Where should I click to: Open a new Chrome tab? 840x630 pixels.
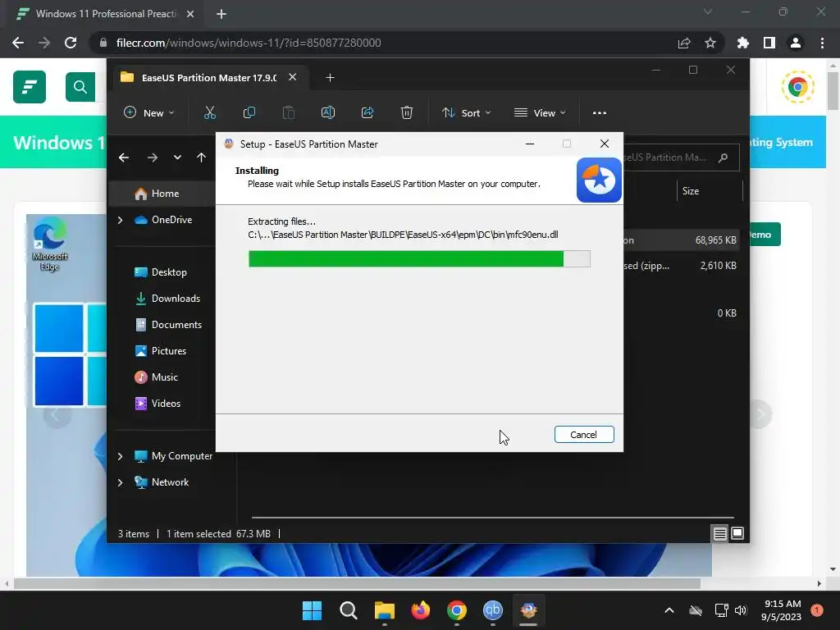pyautogui.click(x=221, y=14)
